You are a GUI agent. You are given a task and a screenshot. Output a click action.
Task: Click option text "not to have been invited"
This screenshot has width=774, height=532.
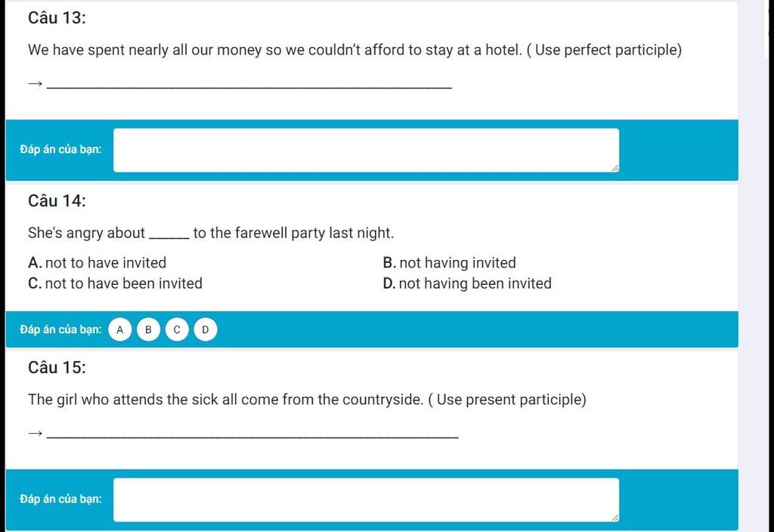[123, 283]
